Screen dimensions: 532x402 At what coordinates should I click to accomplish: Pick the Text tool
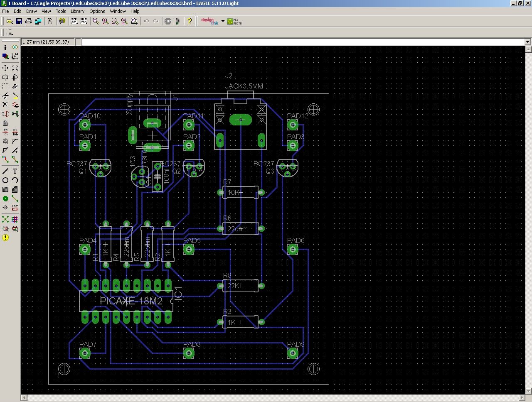(x=15, y=171)
